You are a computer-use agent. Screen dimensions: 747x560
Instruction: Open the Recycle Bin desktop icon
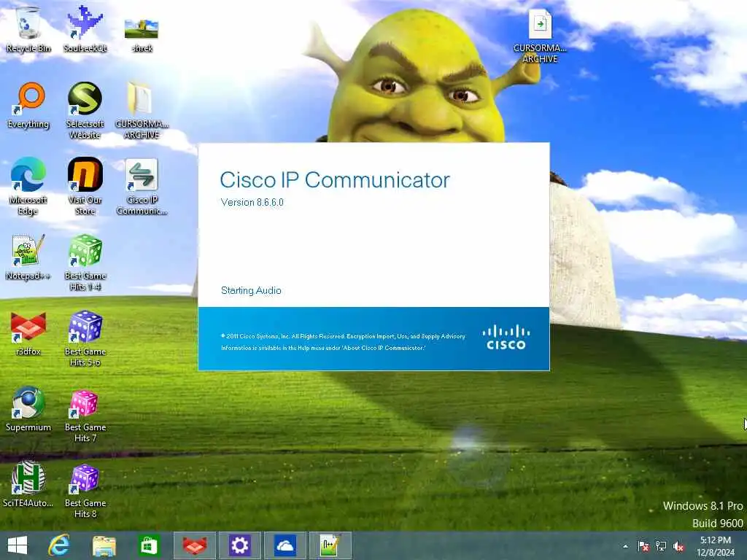click(28, 28)
